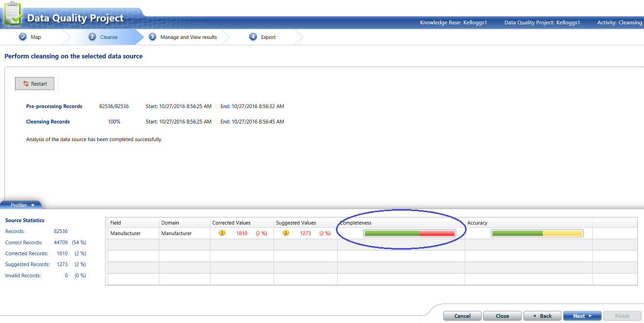This screenshot has height=323, width=644.
Task: Click the 100% cleansing progress value
Action: click(x=114, y=122)
